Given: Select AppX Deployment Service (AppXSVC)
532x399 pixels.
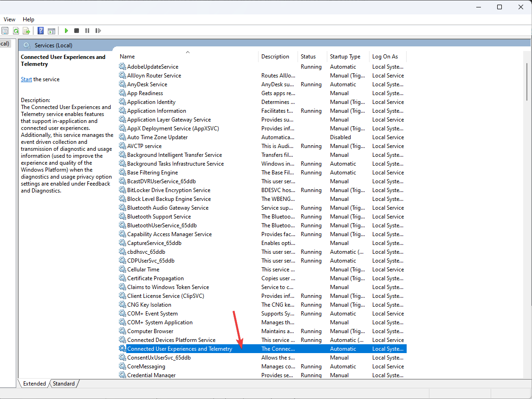Looking at the screenshot, I should (x=262, y=129).
